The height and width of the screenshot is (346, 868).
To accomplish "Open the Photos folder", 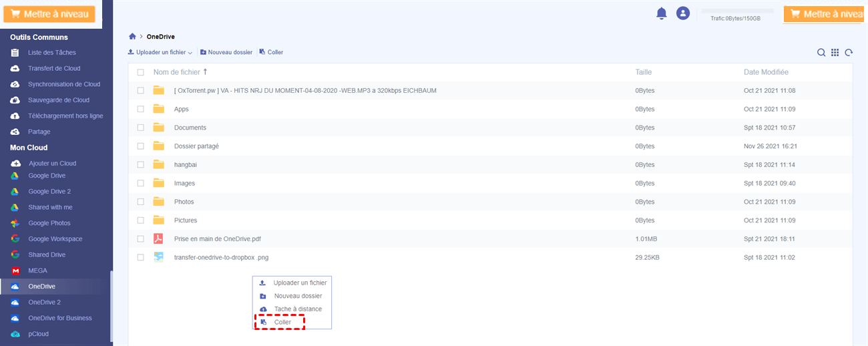I will 184,202.
